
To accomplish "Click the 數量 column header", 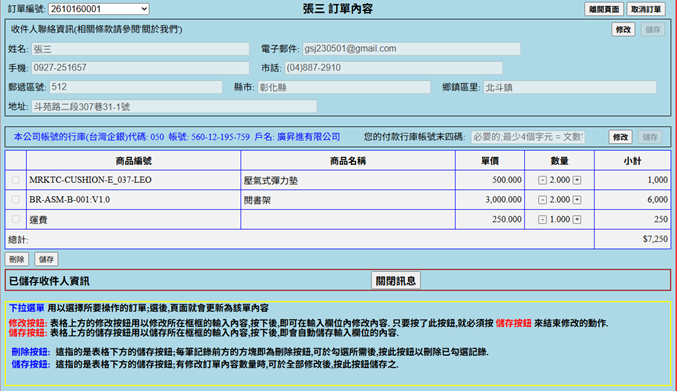I will (560, 161).
